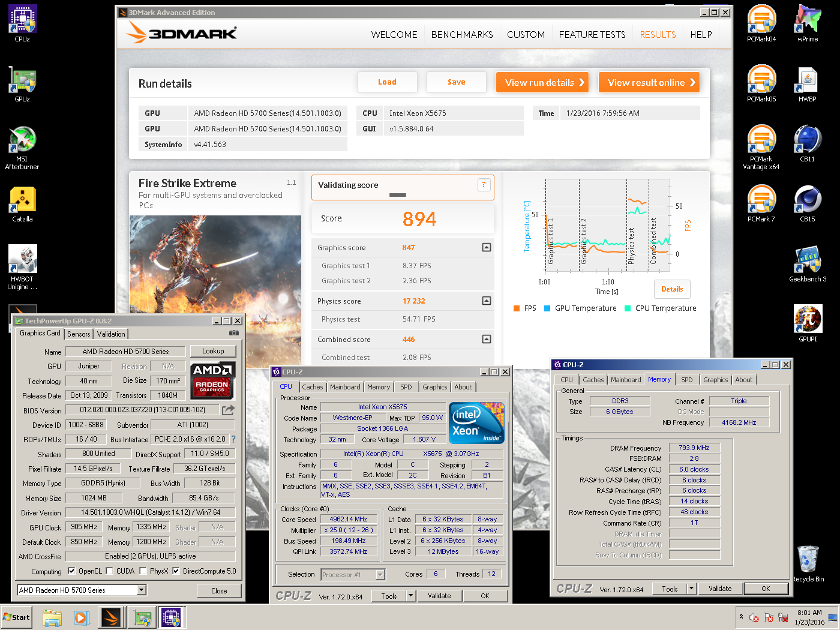Click FPS orange legend swatch
The height and width of the screenshot is (630, 840).
tap(516, 308)
